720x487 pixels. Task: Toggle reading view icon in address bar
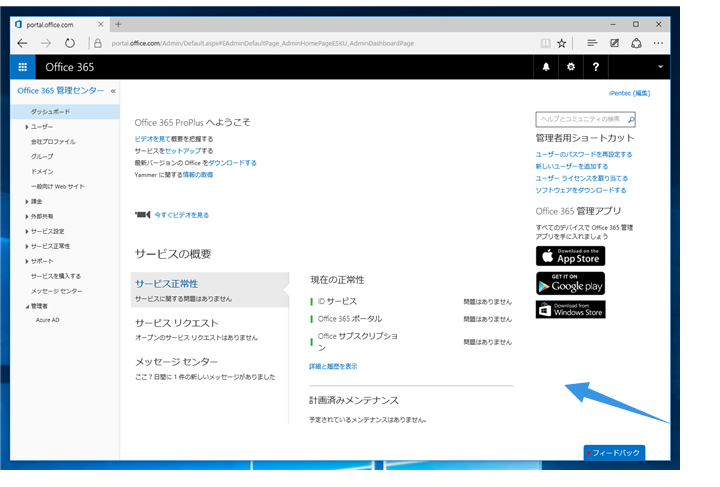(546, 43)
